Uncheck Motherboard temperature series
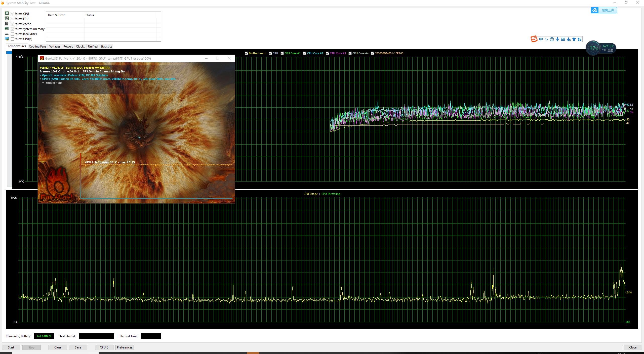The width and height of the screenshot is (644, 354). (x=246, y=53)
